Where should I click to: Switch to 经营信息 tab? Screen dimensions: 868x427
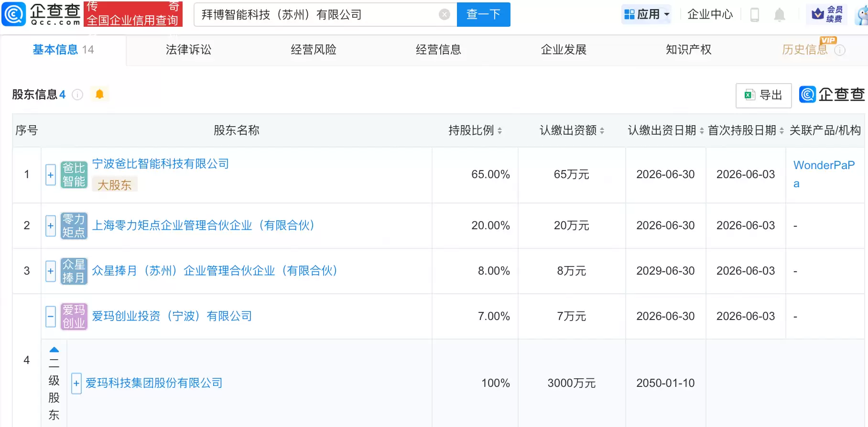[438, 50]
